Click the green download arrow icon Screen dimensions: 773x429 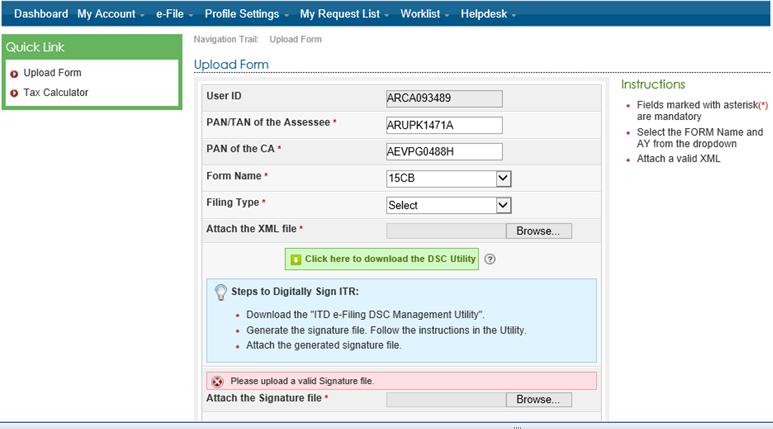pyautogui.click(x=295, y=259)
